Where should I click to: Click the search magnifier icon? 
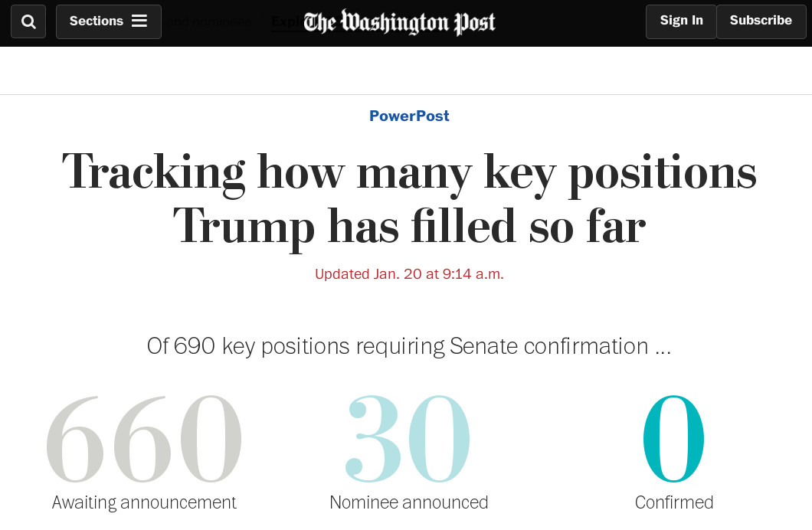tap(28, 21)
